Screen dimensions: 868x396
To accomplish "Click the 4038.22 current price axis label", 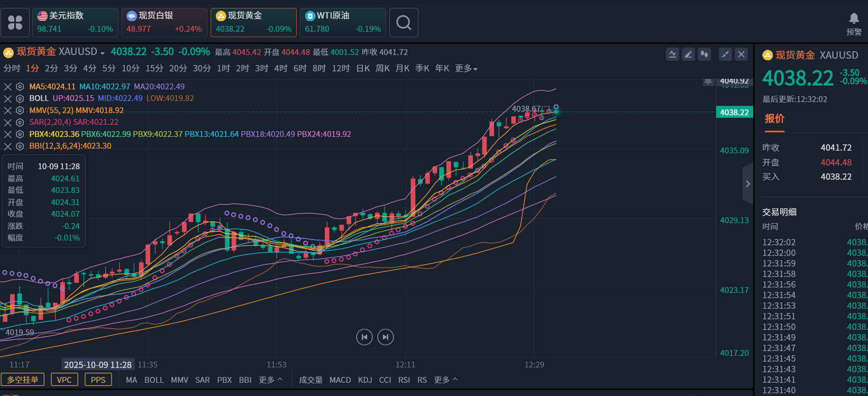I will click(x=734, y=112).
